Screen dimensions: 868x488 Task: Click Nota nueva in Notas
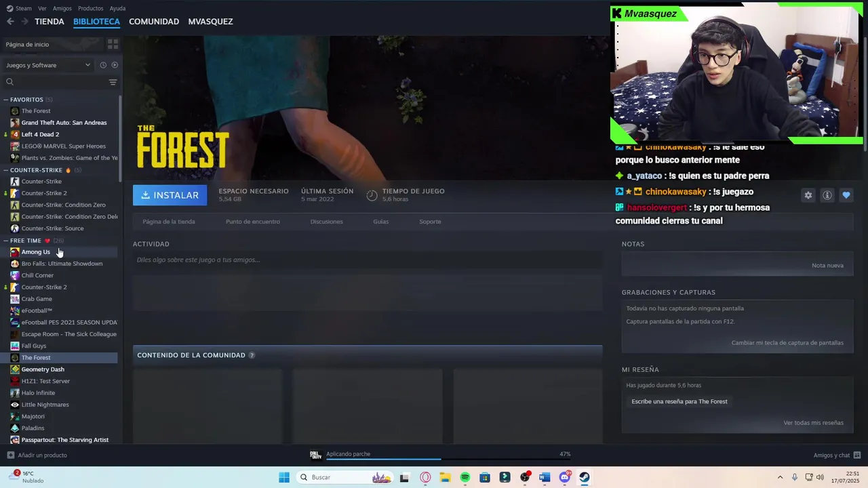pos(827,265)
